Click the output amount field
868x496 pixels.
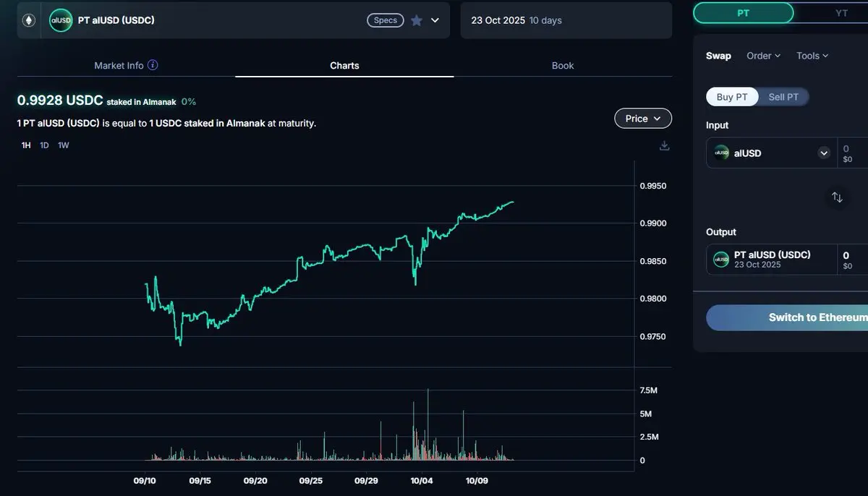tap(853, 260)
